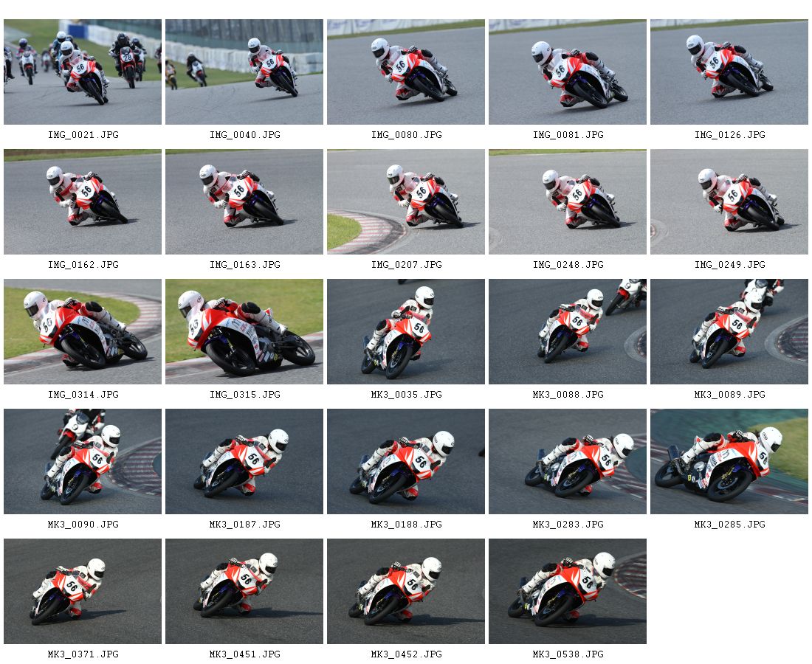This screenshot has height=664, width=812.
Task: Open thumbnail IMG_0021.JPG
Action: click(83, 72)
